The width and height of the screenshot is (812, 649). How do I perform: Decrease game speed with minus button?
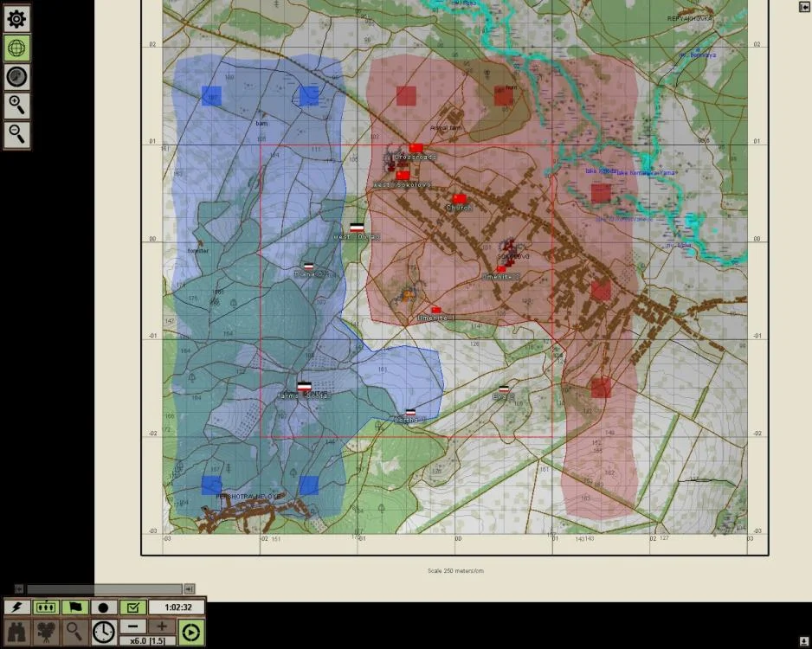[x=132, y=627]
